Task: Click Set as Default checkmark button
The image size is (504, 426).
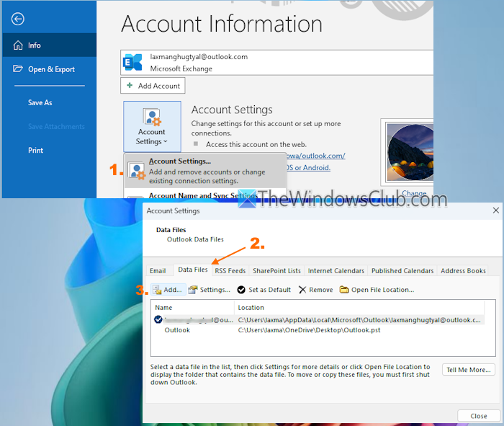Action: 264,290
